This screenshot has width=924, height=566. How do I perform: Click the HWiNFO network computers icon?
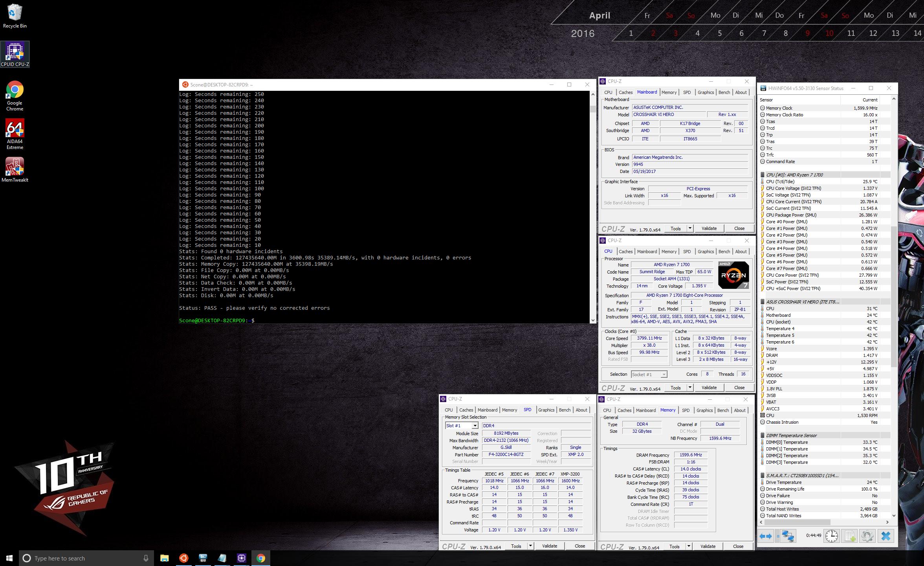pyautogui.click(x=788, y=536)
